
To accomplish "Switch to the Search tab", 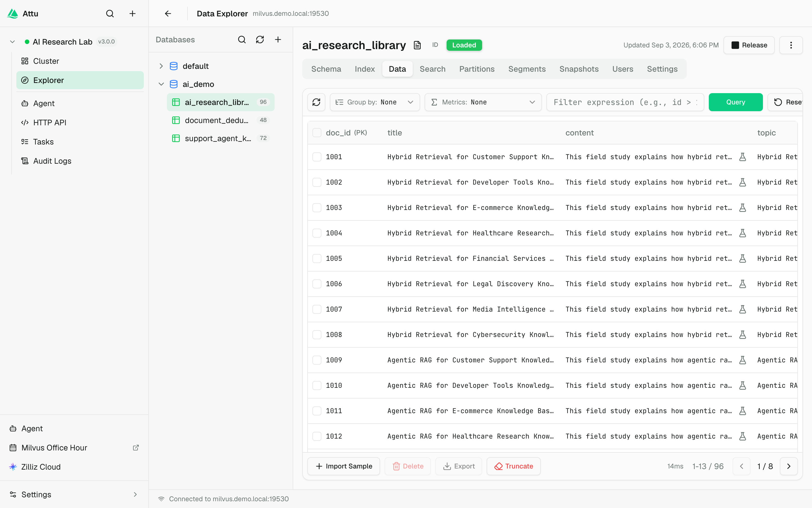I will click(x=433, y=69).
